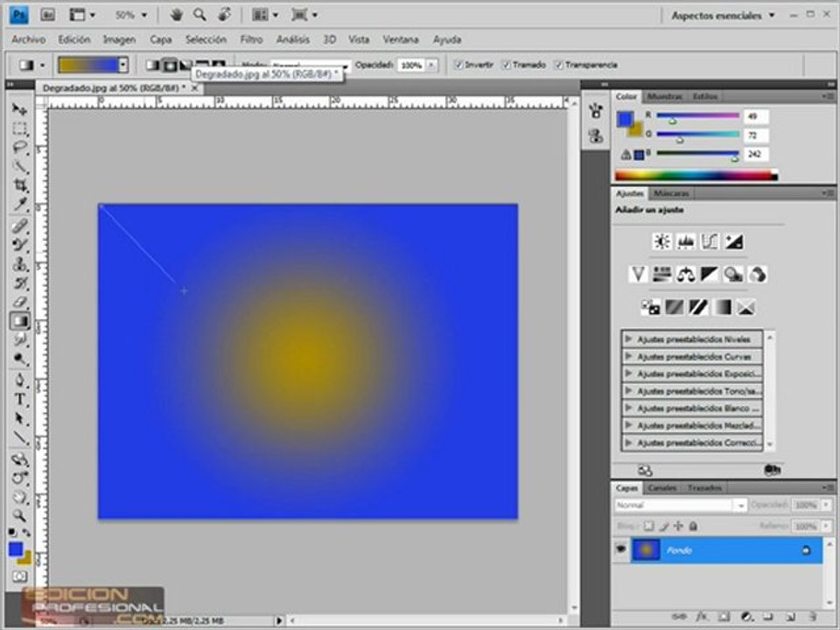Switch to the Canales tab

661,487
